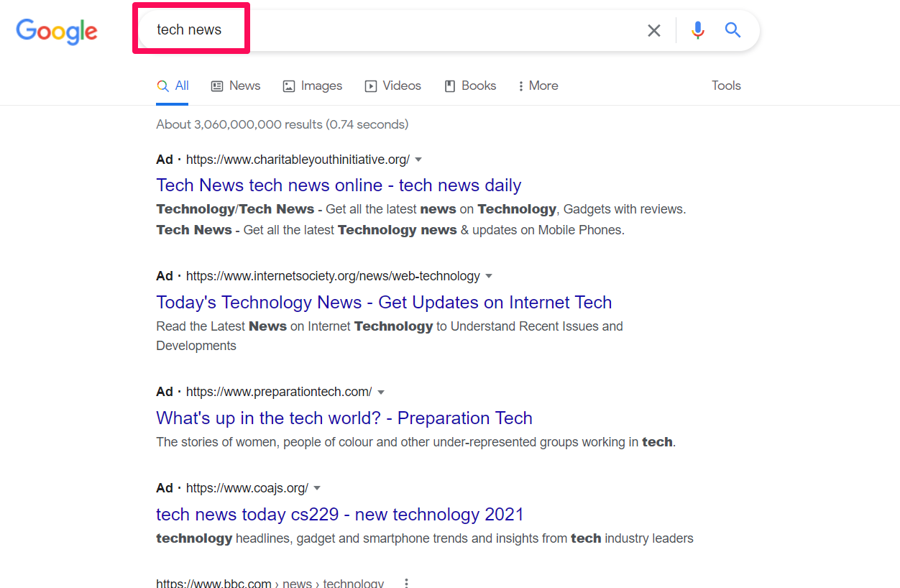The image size is (900, 588).
Task: Switch to the Images tab
Action: 313,86
